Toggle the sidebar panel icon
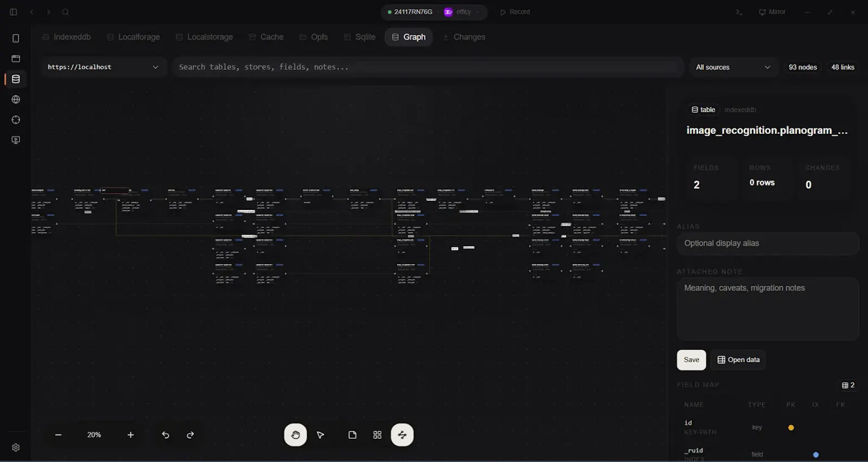The image size is (868, 462). point(14,12)
